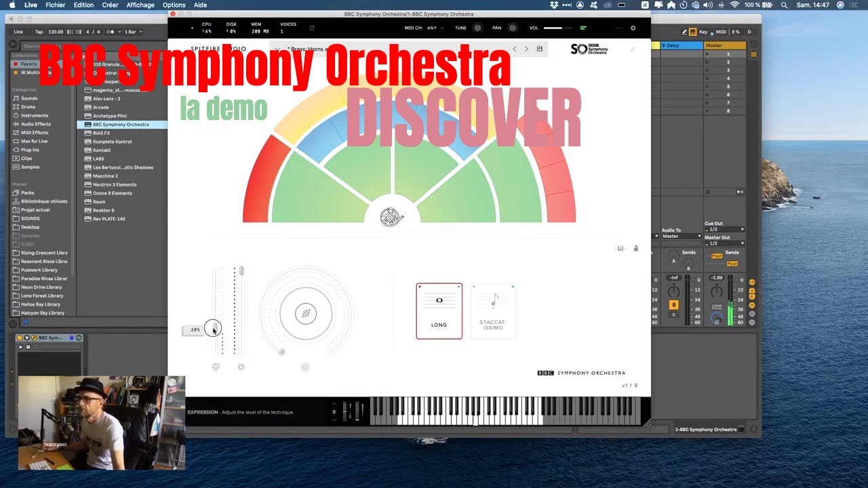Toggle the B Delay return track activator
This screenshot has height=488, width=868.
[x=673, y=305]
